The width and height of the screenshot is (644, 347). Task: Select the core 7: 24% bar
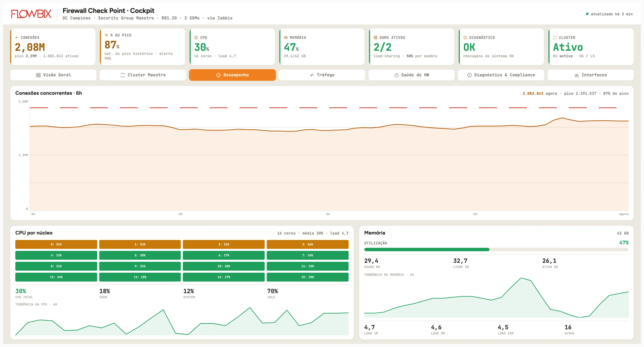coord(308,255)
